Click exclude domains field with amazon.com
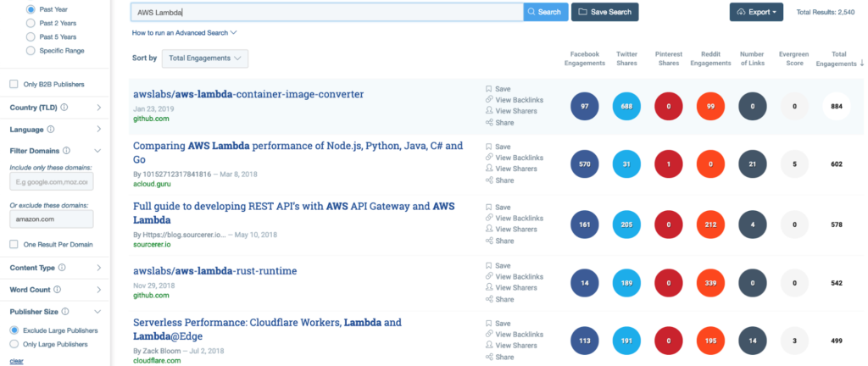 pos(52,219)
